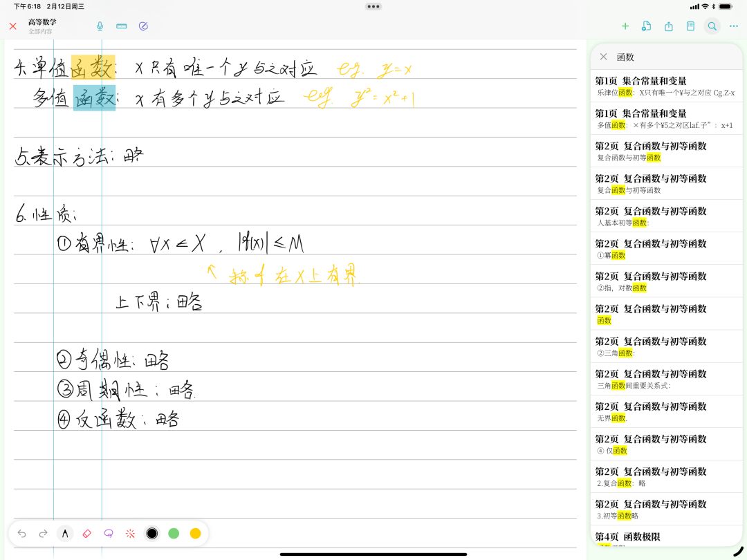Choose the black pen color
The height and width of the screenshot is (560, 747).
coord(152,533)
